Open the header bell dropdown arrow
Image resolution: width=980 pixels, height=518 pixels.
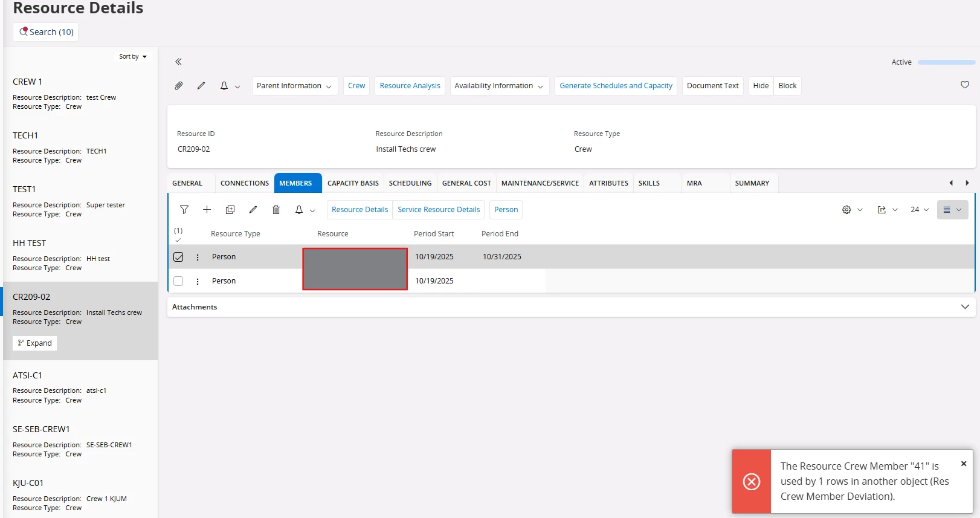point(237,86)
